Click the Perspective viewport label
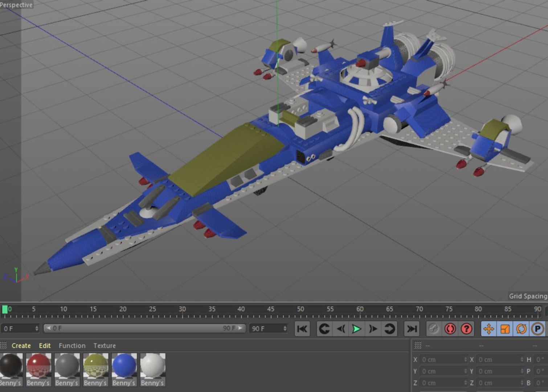 click(x=16, y=5)
